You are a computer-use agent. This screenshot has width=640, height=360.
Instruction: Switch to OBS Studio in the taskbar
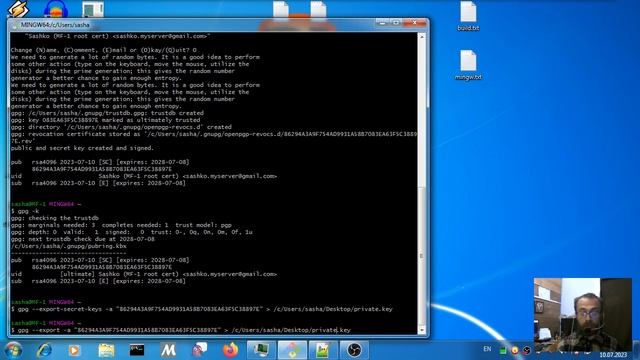(354, 350)
